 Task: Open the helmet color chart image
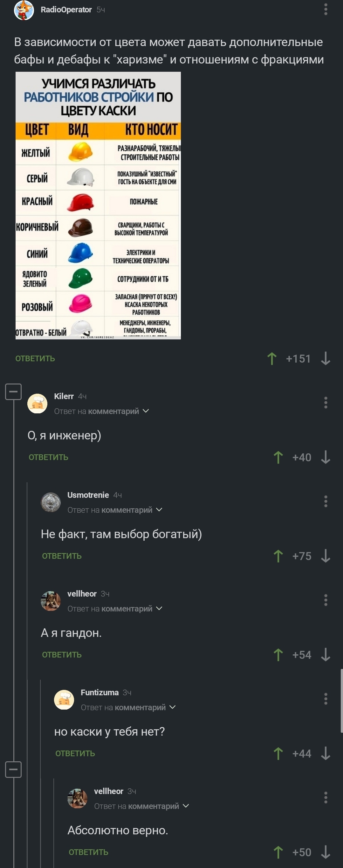coord(98,205)
